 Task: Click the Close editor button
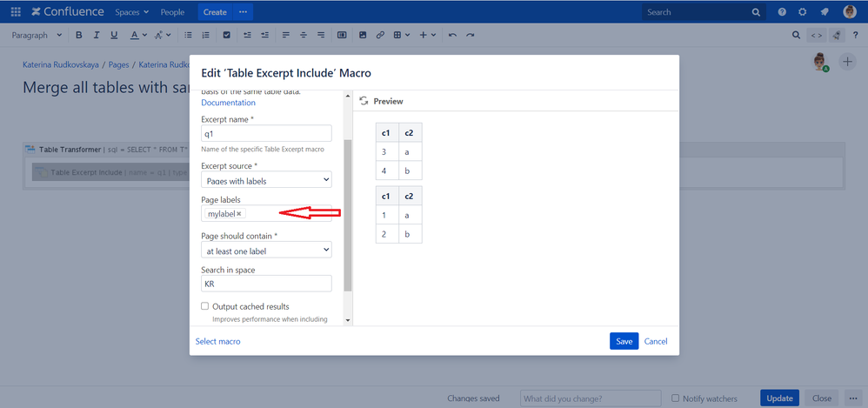click(822, 398)
